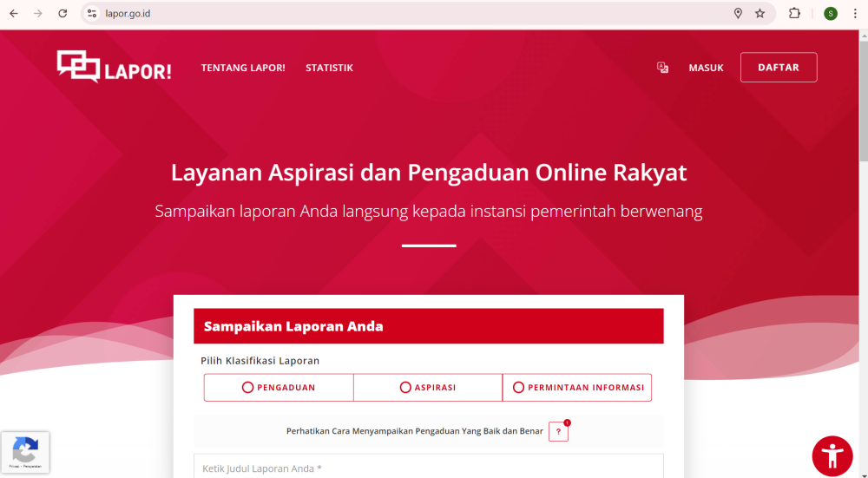Click the language translate icon

(x=662, y=68)
